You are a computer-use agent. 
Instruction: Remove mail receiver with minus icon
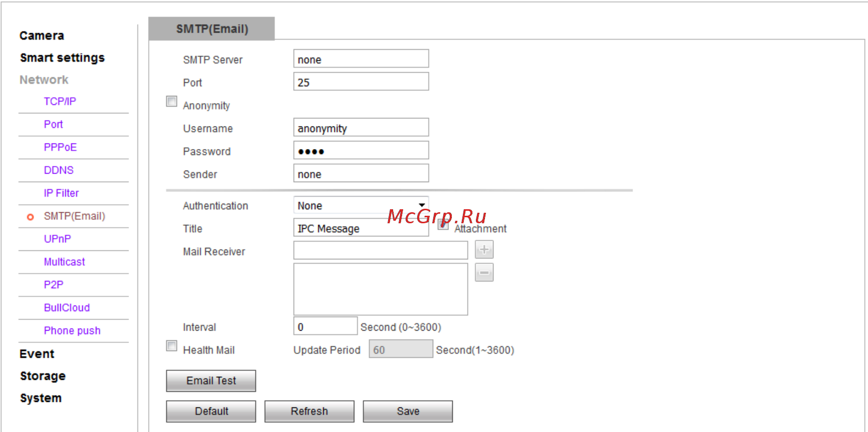[484, 272]
